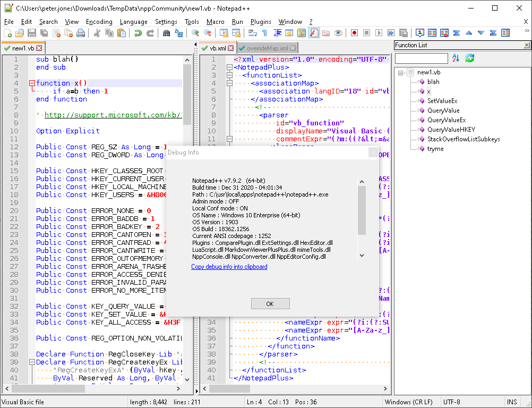Collapse the associationMap XML fold
The width and height of the screenshot is (532, 408).
[x=229, y=83]
